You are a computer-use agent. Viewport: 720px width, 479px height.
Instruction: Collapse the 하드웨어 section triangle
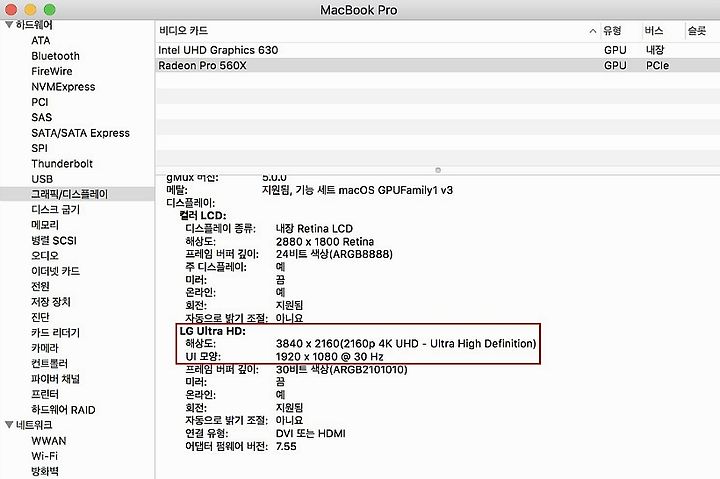[9, 24]
